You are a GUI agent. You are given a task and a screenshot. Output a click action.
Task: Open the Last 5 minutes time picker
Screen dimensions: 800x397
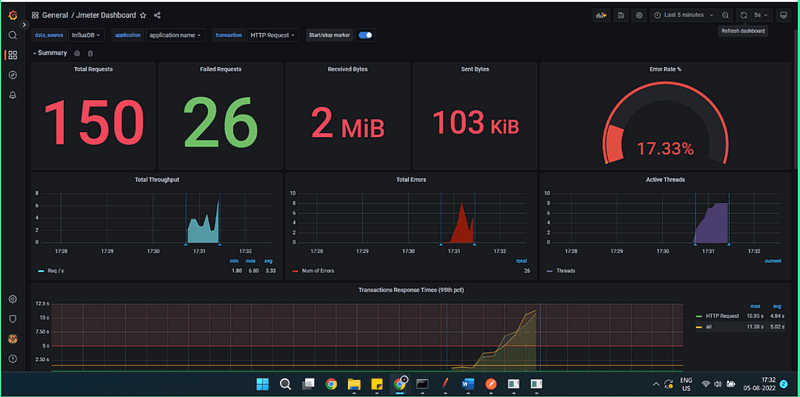(684, 15)
